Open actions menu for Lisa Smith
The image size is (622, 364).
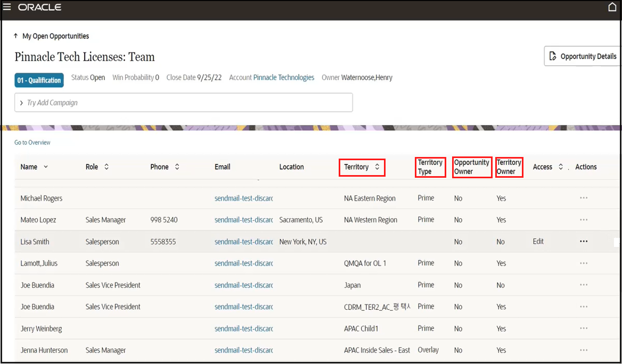(584, 242)
